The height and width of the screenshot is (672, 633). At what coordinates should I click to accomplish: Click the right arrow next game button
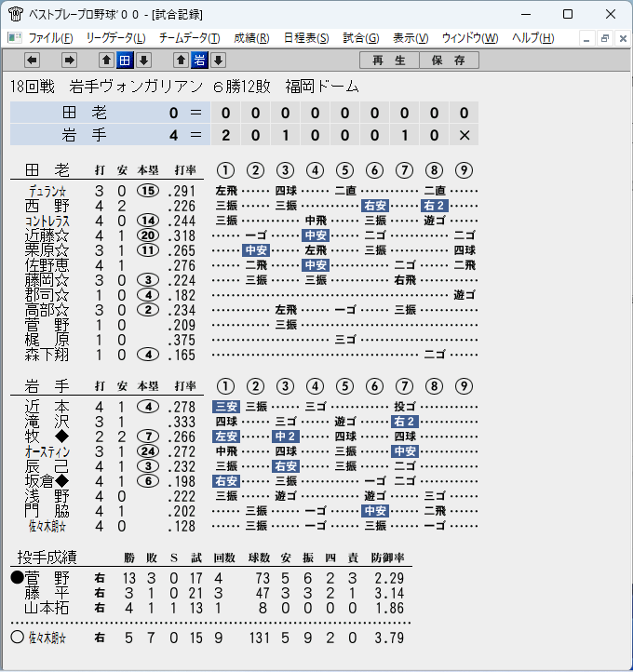tap(69, 60)
